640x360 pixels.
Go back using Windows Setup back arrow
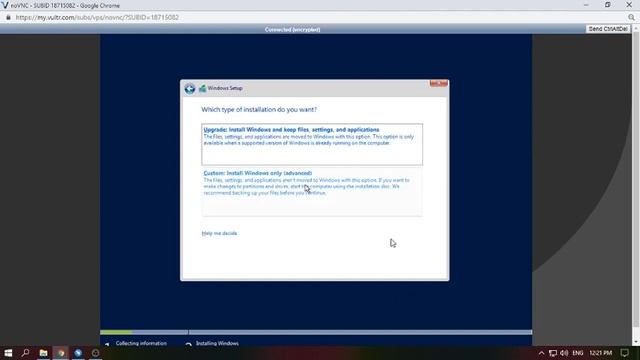[189, 89]
